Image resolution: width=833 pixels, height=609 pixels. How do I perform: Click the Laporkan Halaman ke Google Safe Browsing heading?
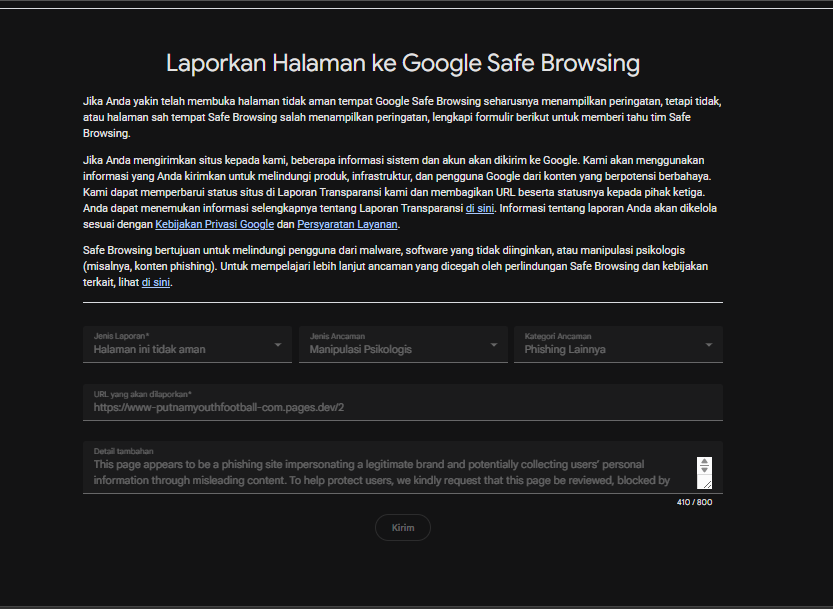point(403,63)
